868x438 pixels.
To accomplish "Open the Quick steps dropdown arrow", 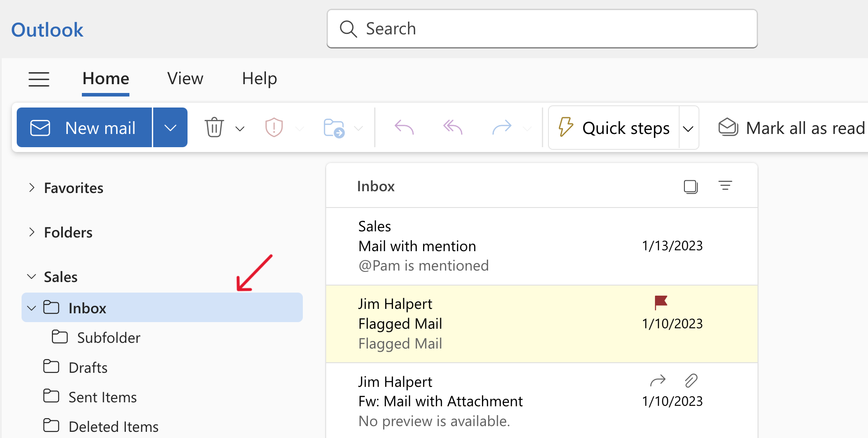I will click(x=688, y=129).
